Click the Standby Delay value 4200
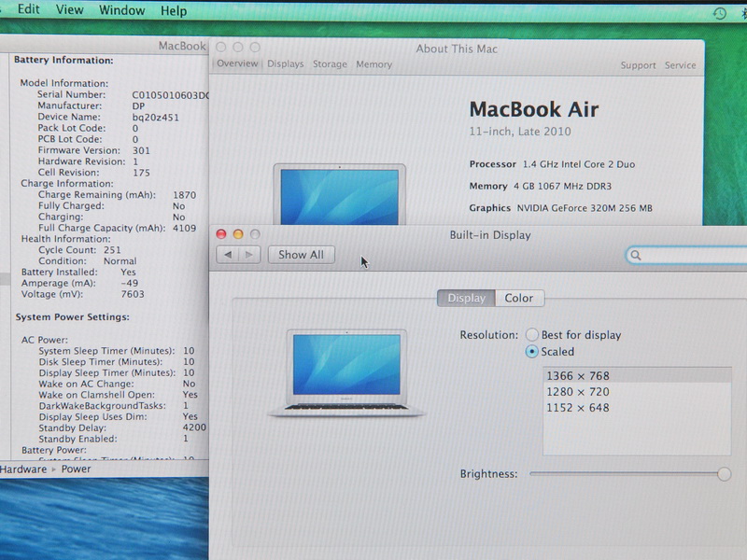 click(x=194, y=427)
